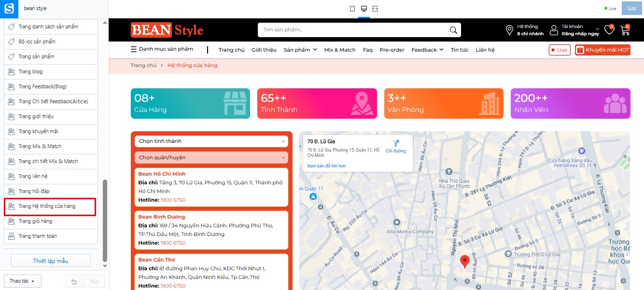Open the Tin tức menu item

460,50
